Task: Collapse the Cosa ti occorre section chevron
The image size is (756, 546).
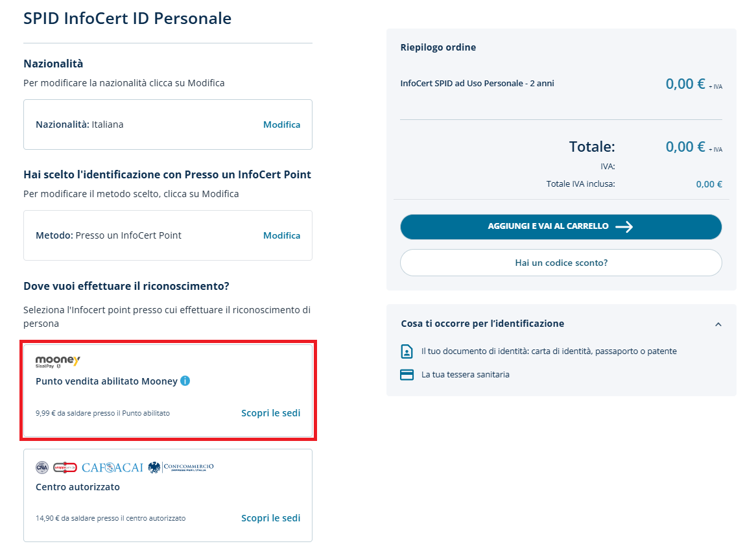Action: click(x=718, y=324)
